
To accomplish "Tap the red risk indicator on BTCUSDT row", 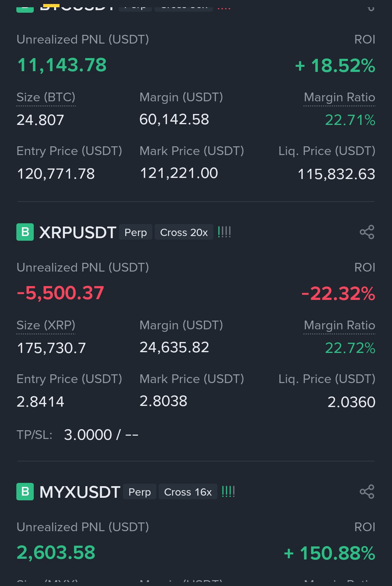I will tap(224, 8).
